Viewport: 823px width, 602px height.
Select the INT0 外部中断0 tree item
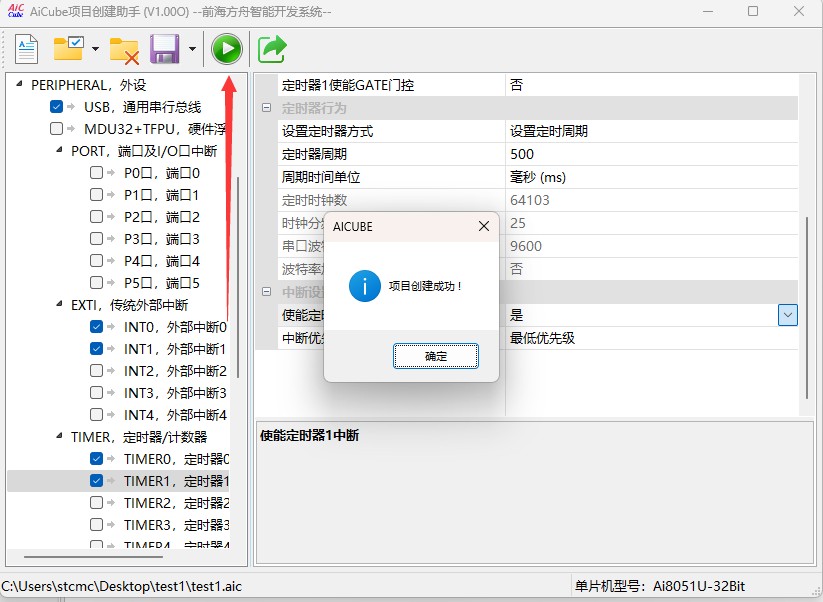(x=175, y=327)
